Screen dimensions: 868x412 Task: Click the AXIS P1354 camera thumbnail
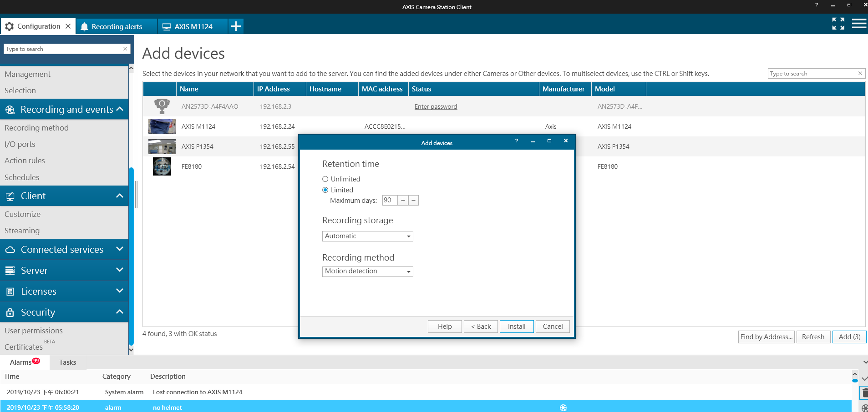coord(162,146)
